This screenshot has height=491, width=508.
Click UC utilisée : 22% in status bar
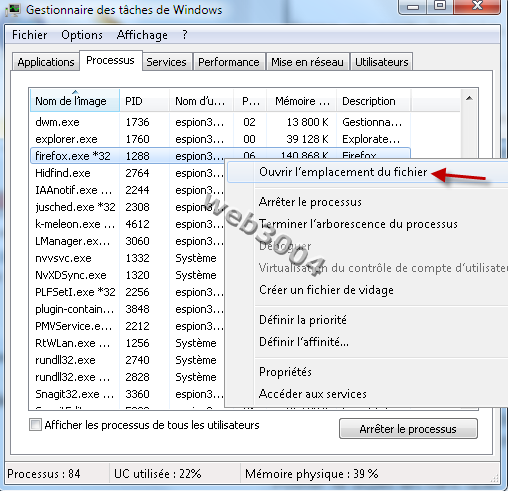click(158, 474)
